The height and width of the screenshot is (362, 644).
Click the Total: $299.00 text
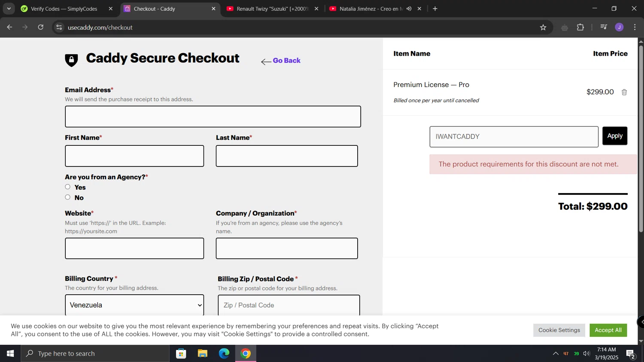click(593, 206)
